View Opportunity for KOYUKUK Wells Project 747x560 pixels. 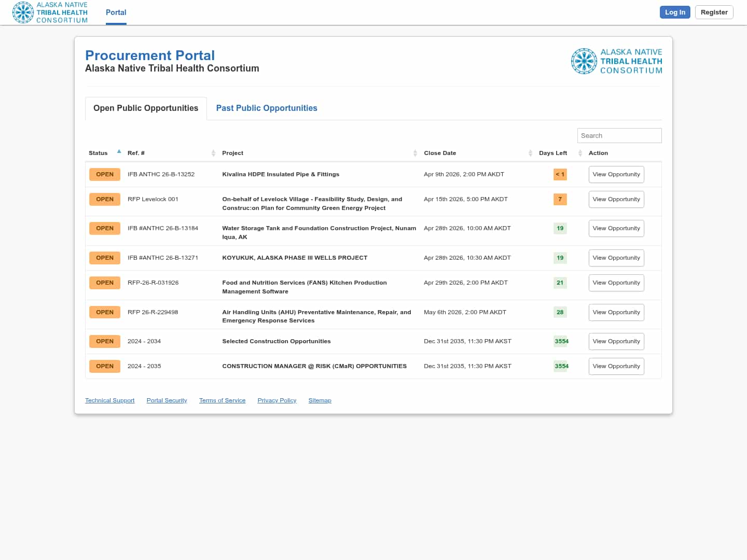tap(616, 258)
